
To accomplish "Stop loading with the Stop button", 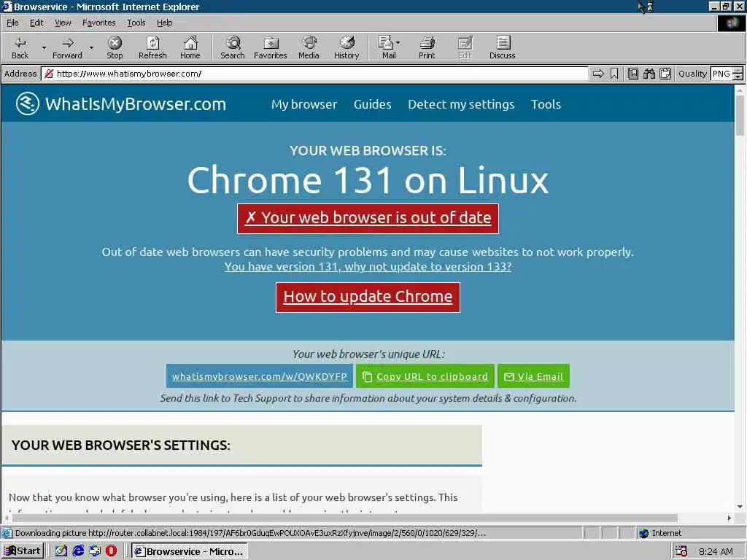I will pyautogui.click(x=115, y=47).
